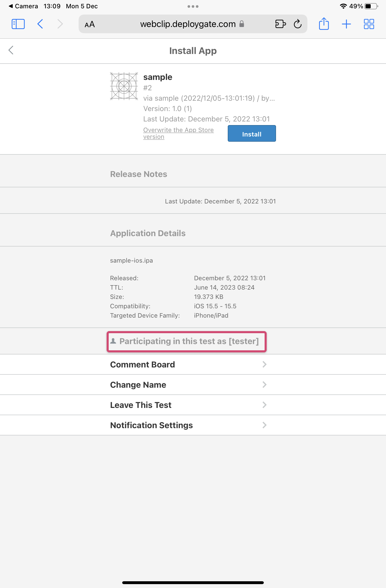Screen dimensions: 386x588
Task: Tap the extensions icon in address bar
Action: [280, 24]
